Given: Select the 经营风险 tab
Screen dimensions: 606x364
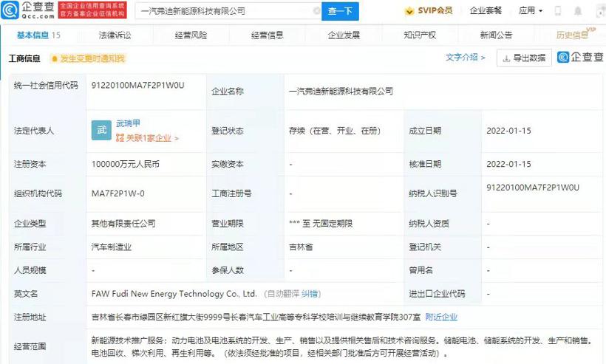Looking at the screenshot, I should pos(191,35).
